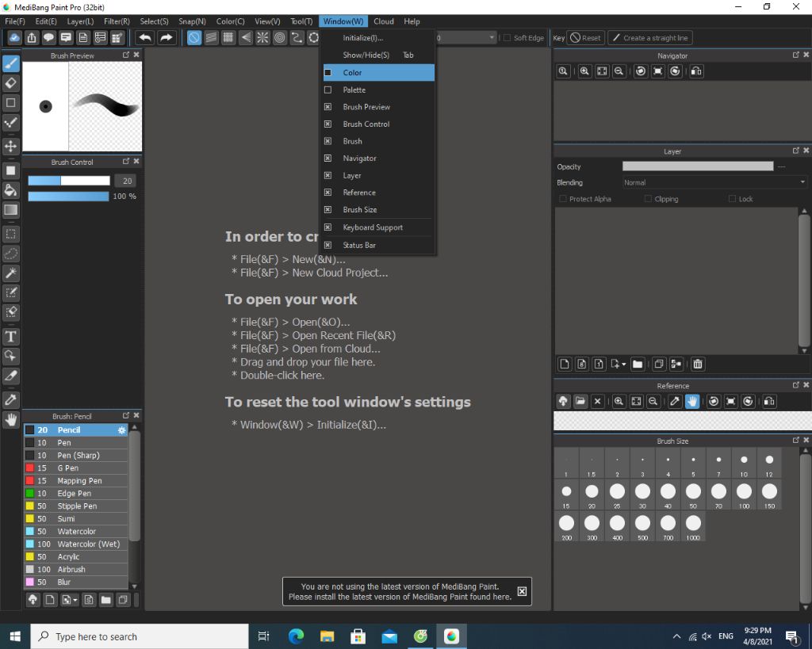812x649 pixels.
Task: Pick brush size 1000 preset
Action: (693, 527)
